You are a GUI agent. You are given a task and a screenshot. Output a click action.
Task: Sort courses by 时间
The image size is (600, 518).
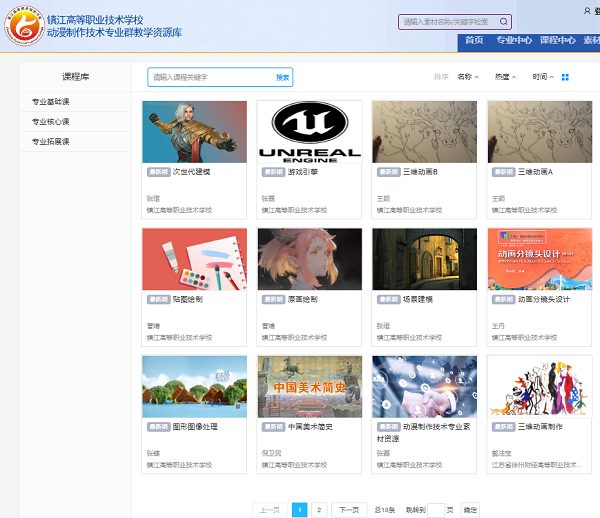[543, 77]
